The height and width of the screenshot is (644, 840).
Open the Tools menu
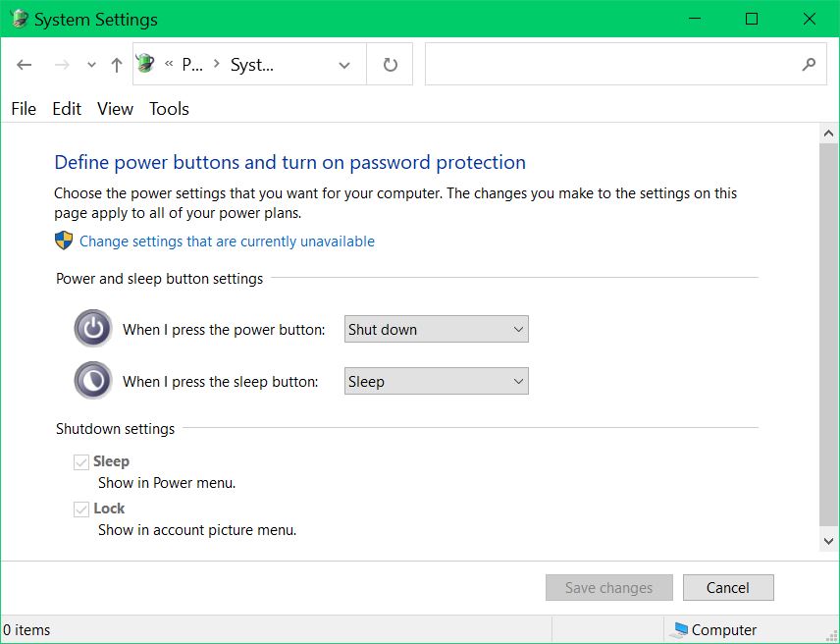(x=169, y=109)
